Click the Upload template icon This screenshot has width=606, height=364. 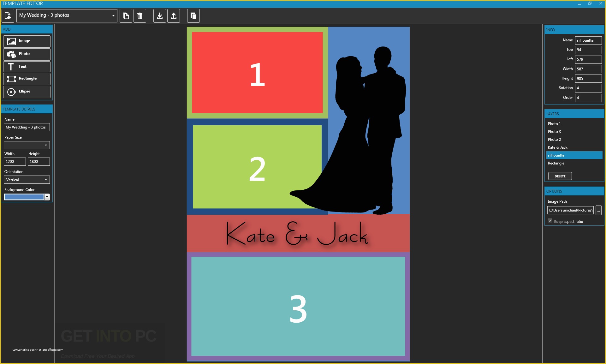click(x=174, y=15)
